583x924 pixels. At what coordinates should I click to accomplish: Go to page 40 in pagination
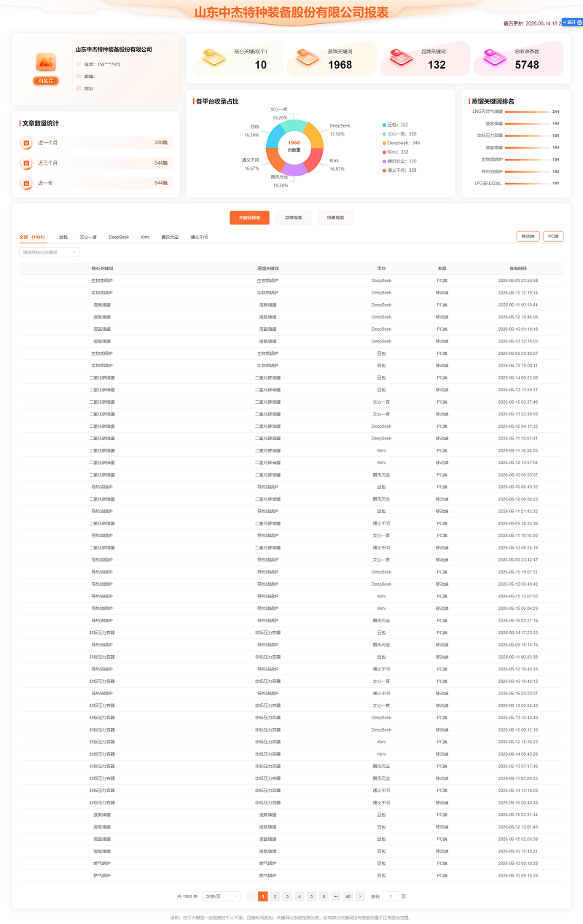coord(348,896)
